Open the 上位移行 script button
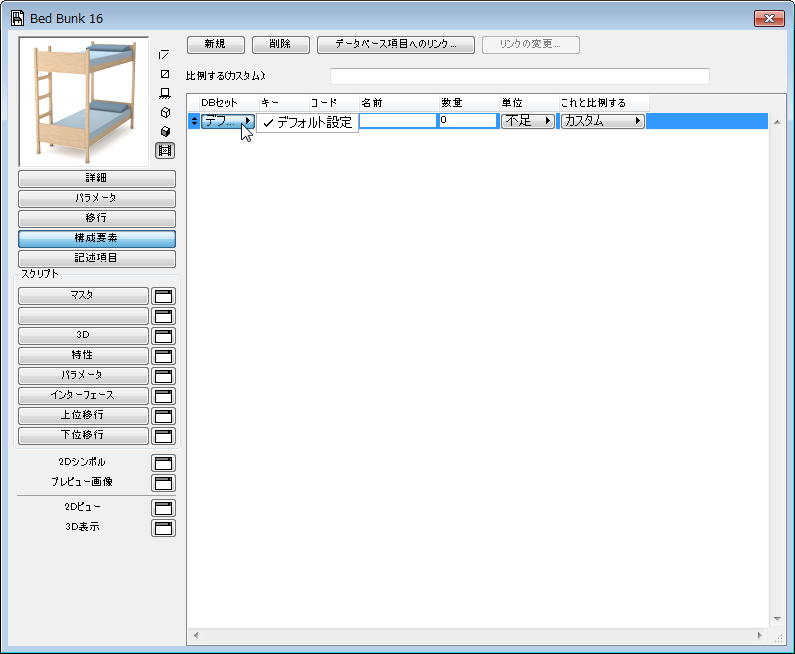 pyautogui.click(x=83, y=416)
